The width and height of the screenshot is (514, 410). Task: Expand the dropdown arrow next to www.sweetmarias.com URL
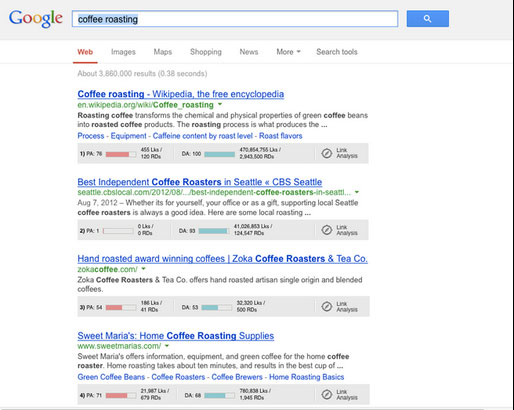click(167, 346)
